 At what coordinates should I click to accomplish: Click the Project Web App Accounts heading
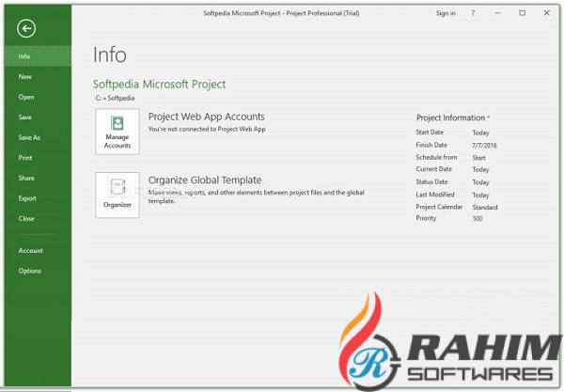tap(207, 117)
